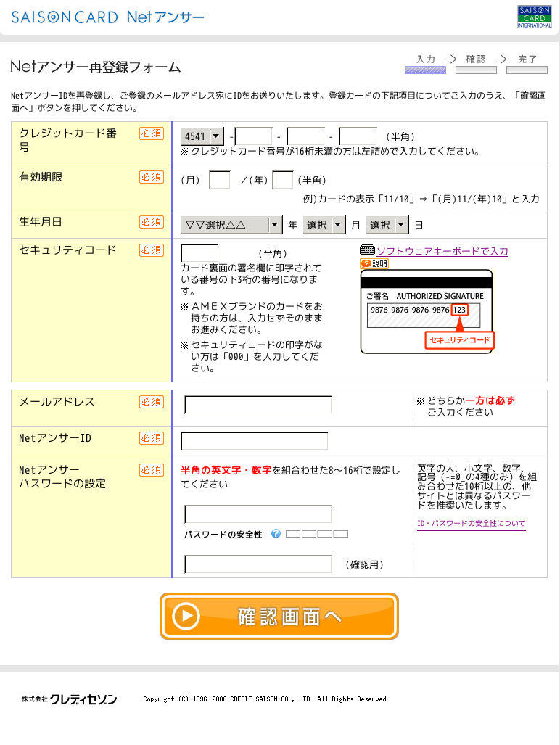Open the 4541 card prefix dropdown
This screenshot has height=745, width=560.
[202, 136]
